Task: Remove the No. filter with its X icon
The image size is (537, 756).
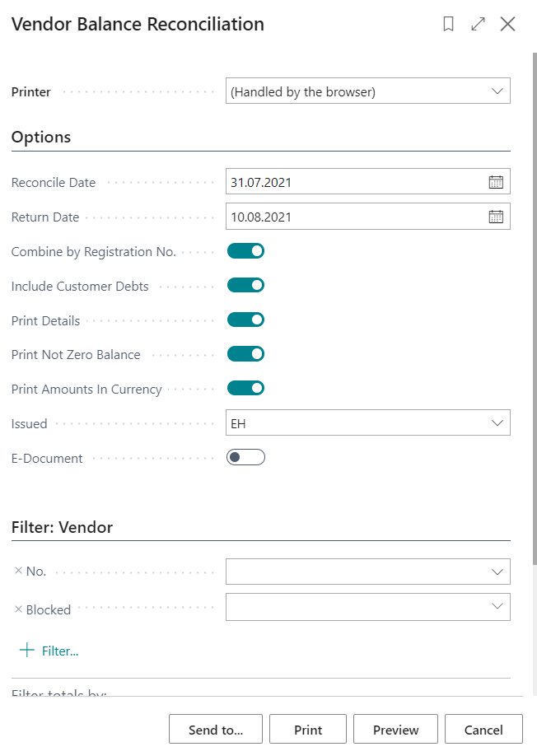Action: [x=18, y=571]
